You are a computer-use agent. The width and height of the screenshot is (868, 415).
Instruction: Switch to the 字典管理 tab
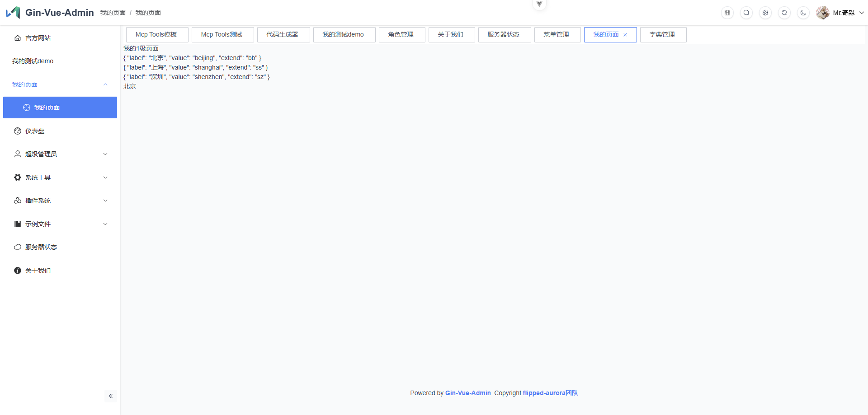663,35
